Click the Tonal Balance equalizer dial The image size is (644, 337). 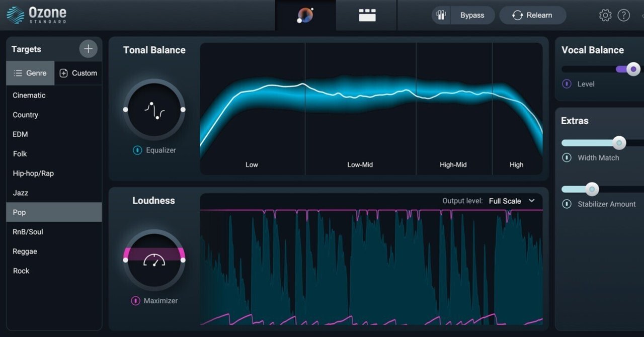[x=154, y=110]
